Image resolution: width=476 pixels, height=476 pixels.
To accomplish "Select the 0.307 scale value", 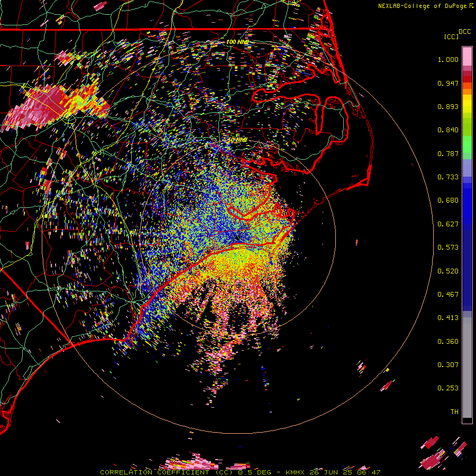I will tap(448, 365).
